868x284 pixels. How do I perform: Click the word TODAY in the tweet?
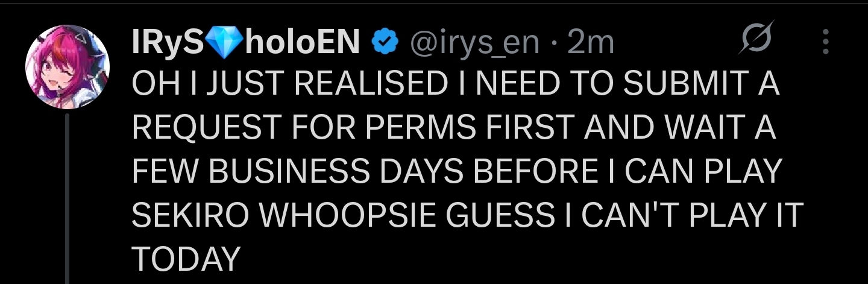point(186,259)
